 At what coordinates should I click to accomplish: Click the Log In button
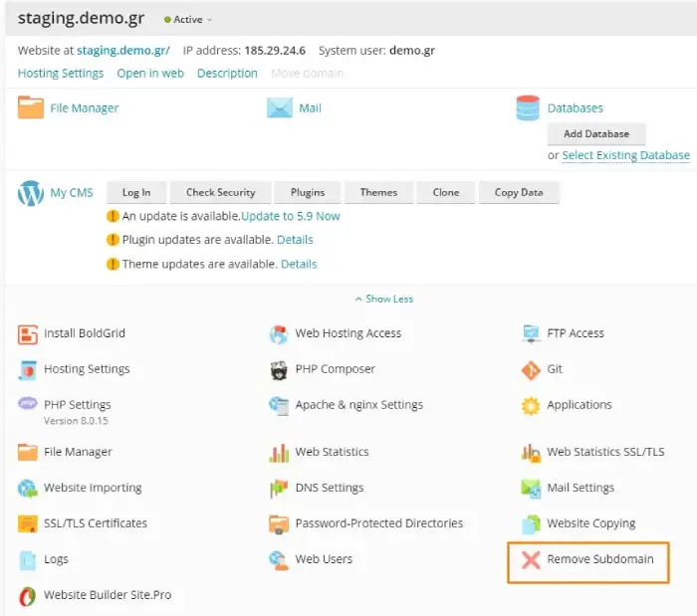pos(136,192)
